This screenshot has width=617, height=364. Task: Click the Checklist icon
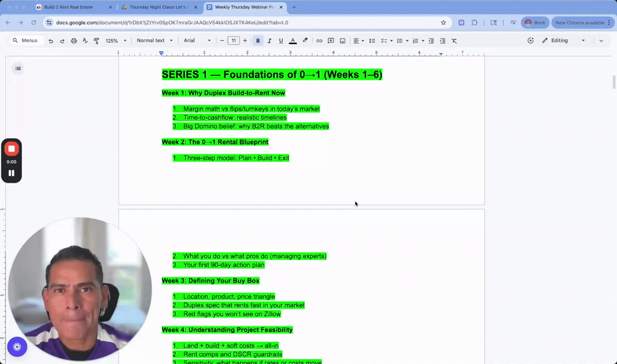click(384, 40)
